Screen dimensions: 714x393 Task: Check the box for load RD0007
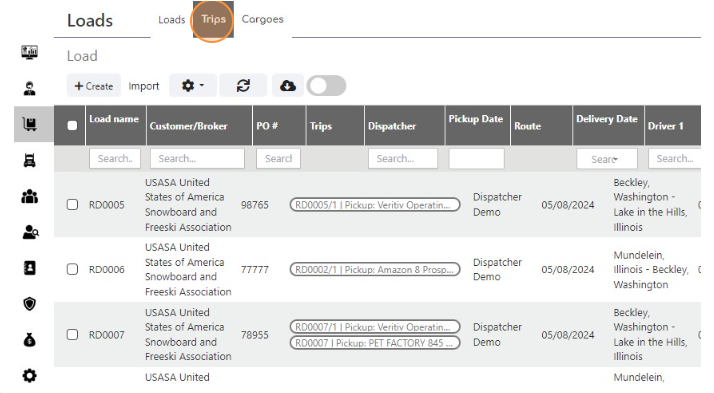(x=72, y=335)
